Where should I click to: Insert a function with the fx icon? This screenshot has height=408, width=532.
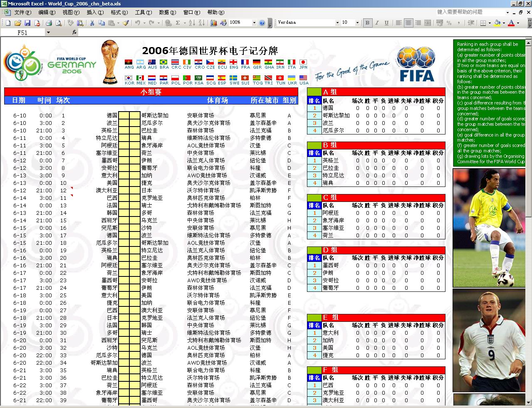74,32
